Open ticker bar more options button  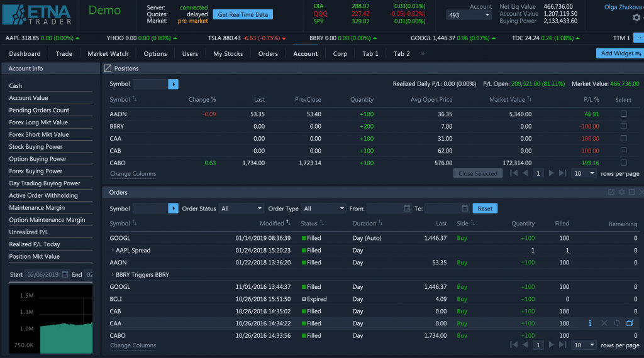click(x=639, y=38)
